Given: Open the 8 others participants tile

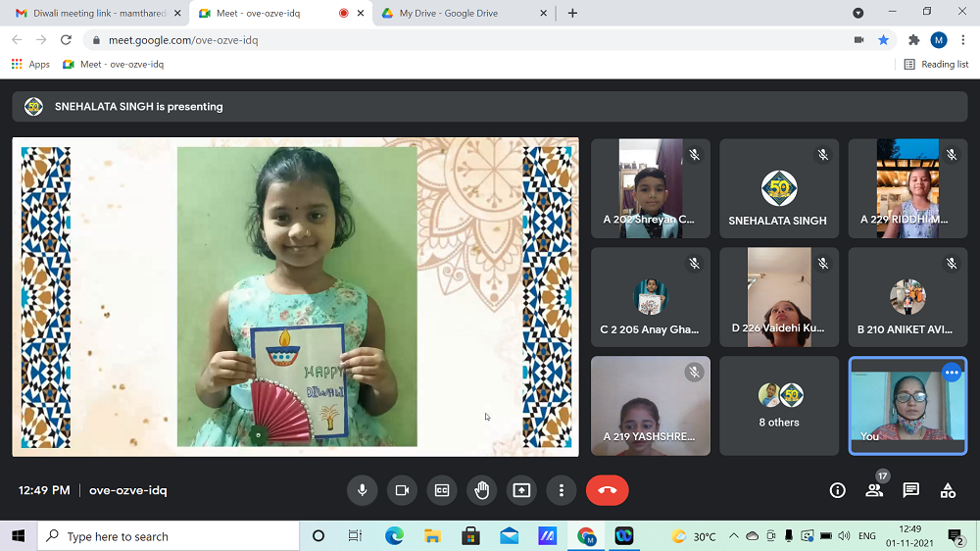Looking at the screenshot, I should [x=779, y=406].
